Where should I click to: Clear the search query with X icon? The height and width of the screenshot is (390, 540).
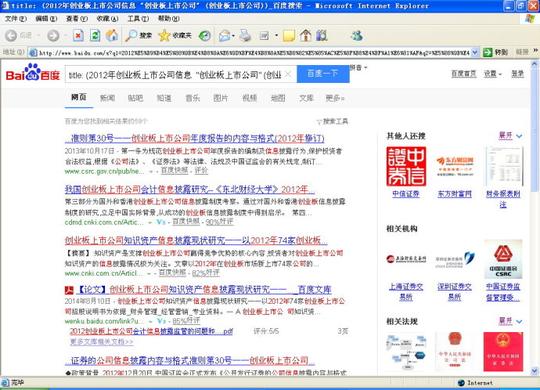pyautogui.click(x=289, y=74)
